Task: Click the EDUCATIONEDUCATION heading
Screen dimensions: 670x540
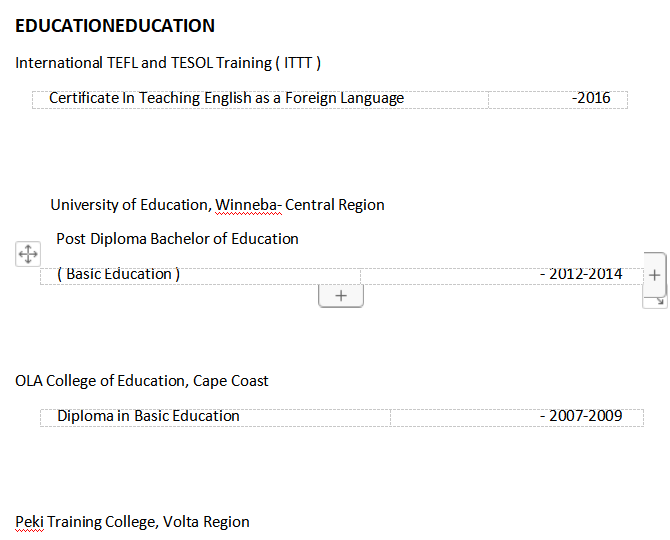Action: (x=115, y=26)
